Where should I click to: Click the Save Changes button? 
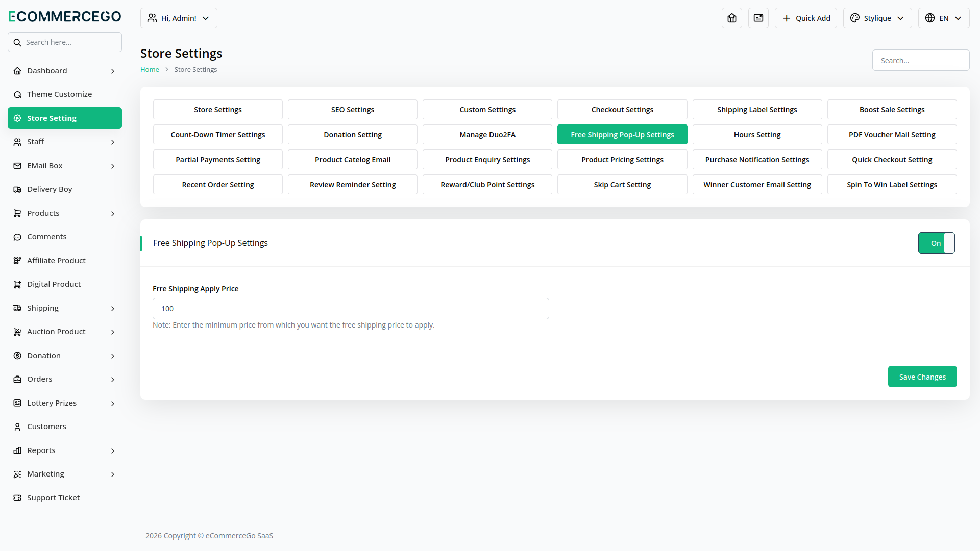coord(922,377)
